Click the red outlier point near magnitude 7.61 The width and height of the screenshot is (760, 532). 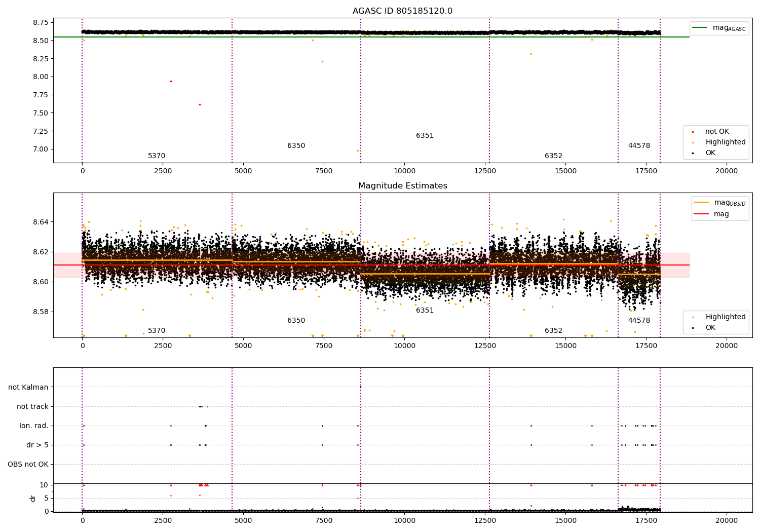pos(200,105)
